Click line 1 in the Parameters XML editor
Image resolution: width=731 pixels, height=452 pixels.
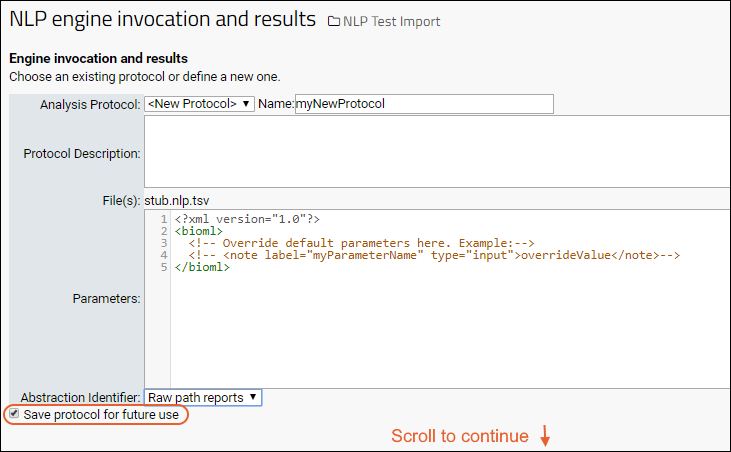(x=247, y=219)
